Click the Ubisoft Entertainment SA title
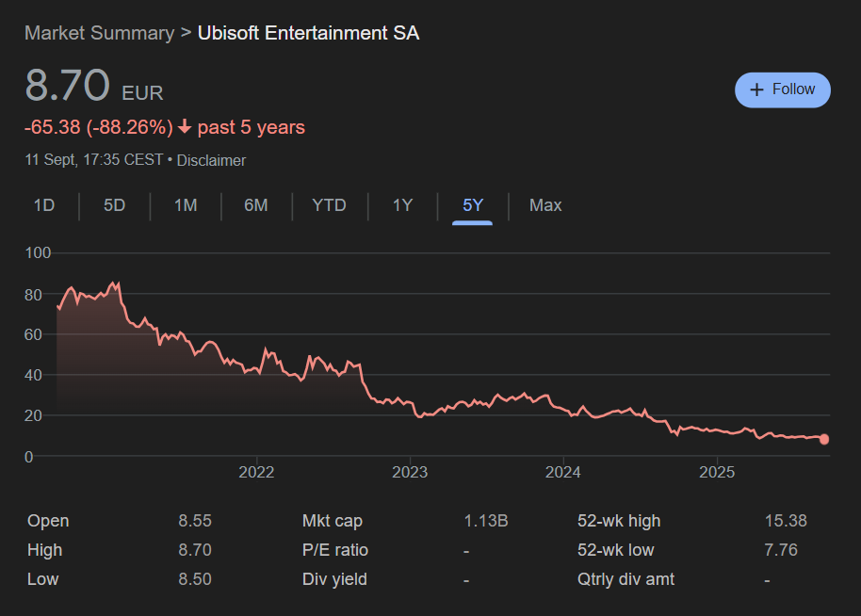This screenshot has width=861, height=616. coord(309,33)
